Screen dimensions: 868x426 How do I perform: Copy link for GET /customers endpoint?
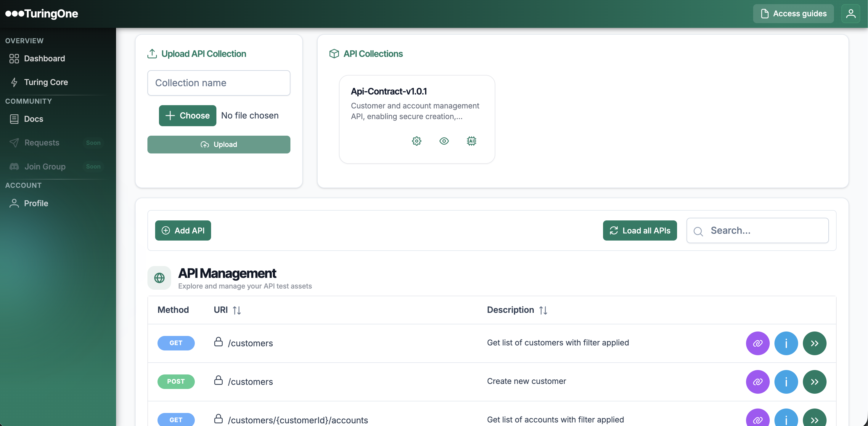(758, 343)
